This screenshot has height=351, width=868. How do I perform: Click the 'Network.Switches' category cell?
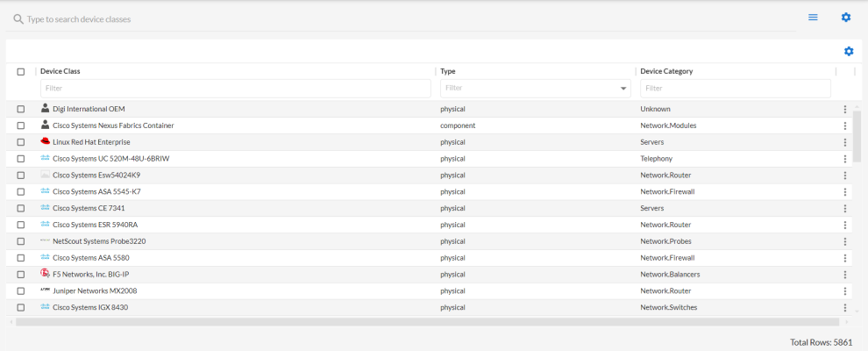[x=669, y=307]
